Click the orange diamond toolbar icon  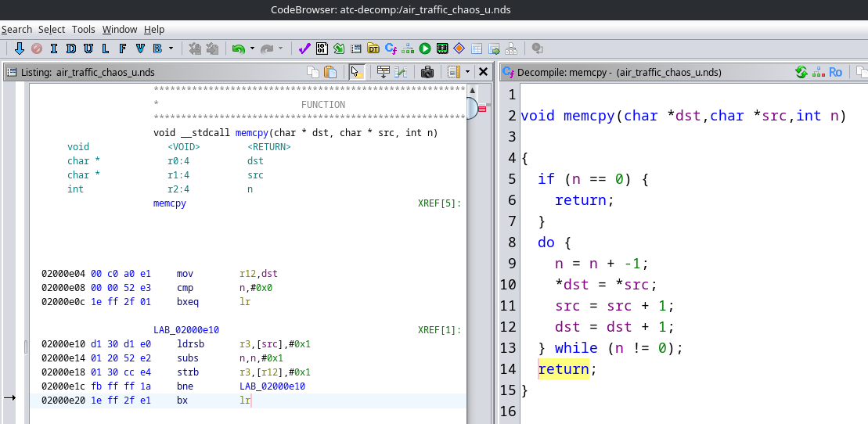point(459,49)
